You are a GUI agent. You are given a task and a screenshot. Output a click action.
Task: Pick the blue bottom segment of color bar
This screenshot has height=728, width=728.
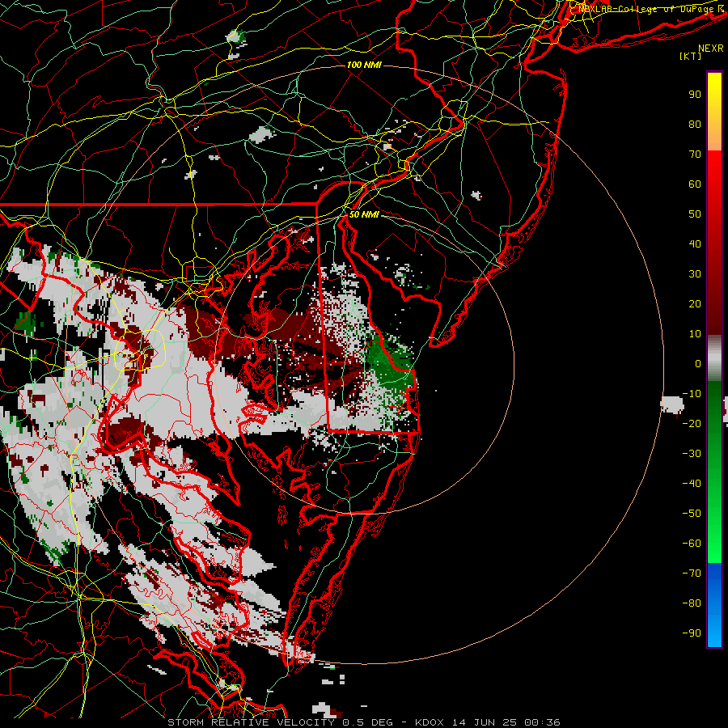(x=714, y=604)
